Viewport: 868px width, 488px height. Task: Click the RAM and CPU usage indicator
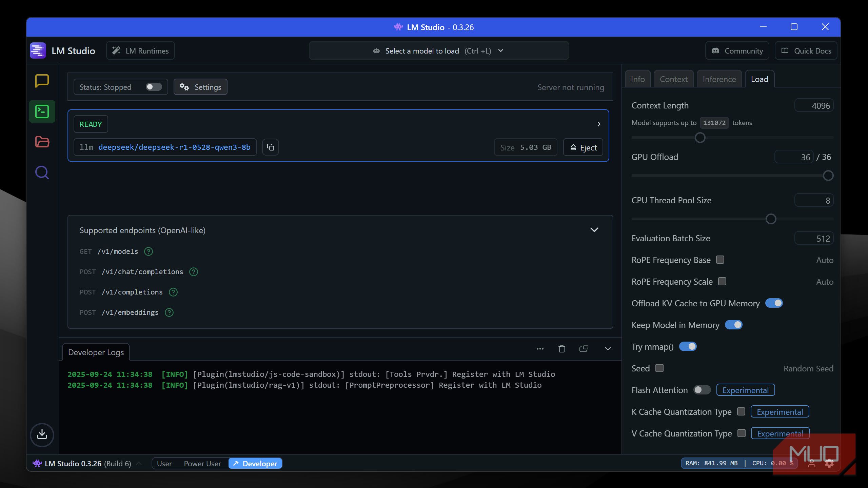click(739, 463)
